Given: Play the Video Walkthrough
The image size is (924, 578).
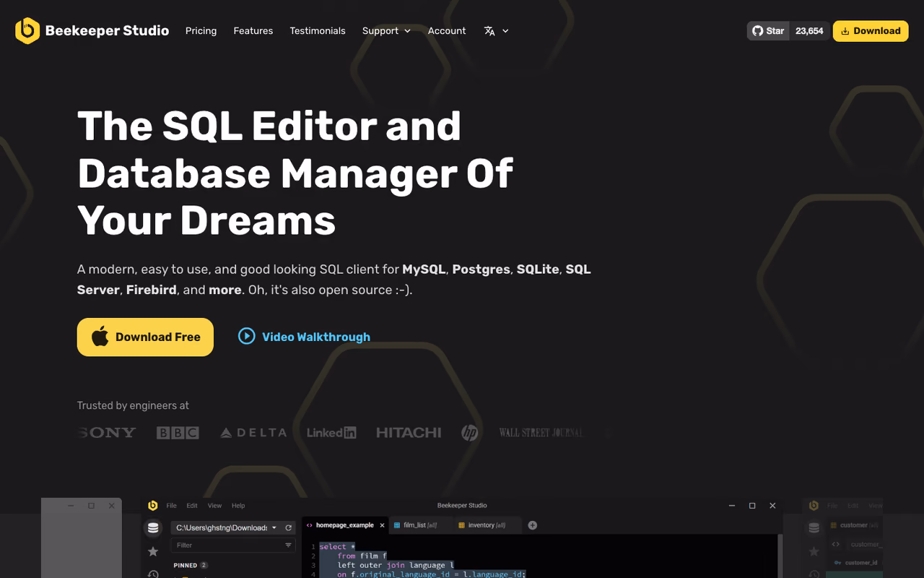Looking at the screenshot, I should coord(304,337).
